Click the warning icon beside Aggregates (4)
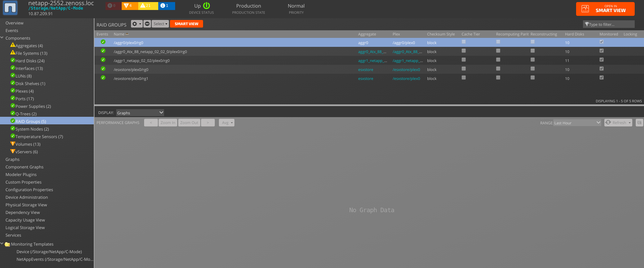 [13, 45]
